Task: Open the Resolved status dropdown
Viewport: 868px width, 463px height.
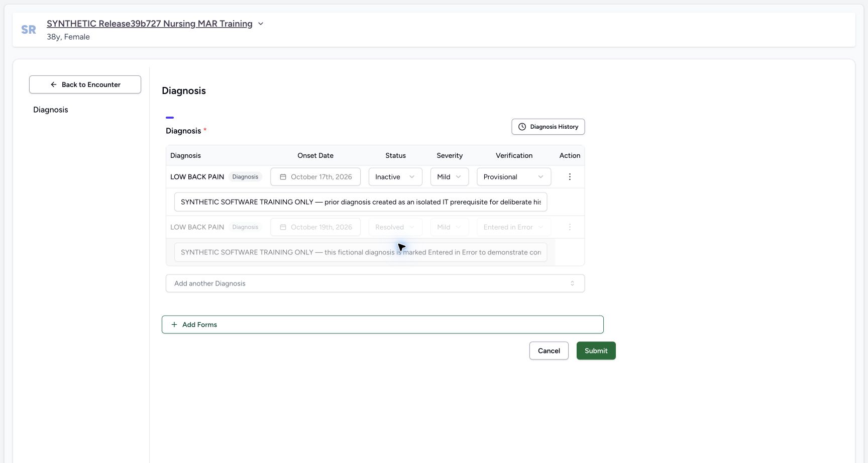Action: 395,227
